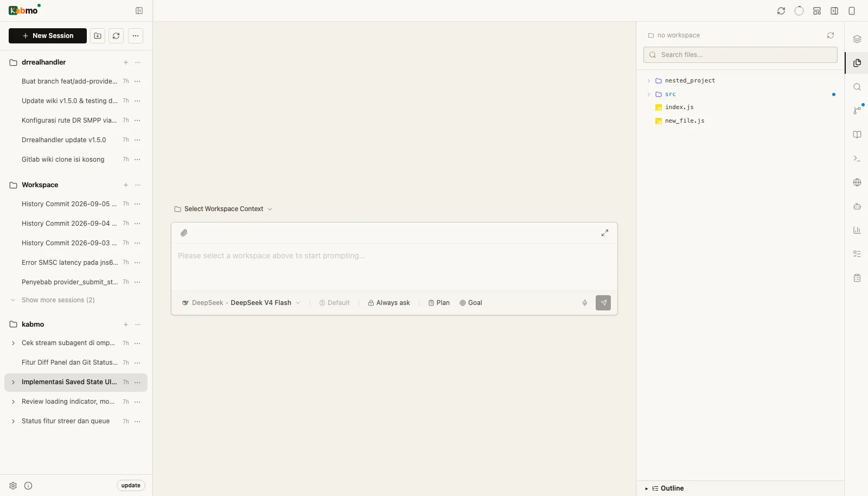This screenshot has height=496, width=868.
Task: Collapse the left sidebar panel icon
Action: 139,11
